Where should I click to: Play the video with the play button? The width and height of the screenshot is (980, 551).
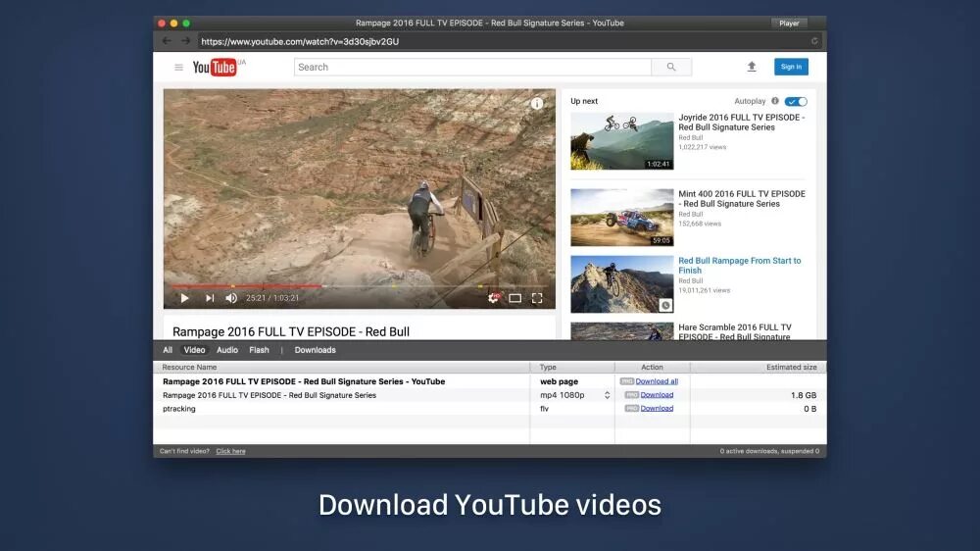point(184,298)
